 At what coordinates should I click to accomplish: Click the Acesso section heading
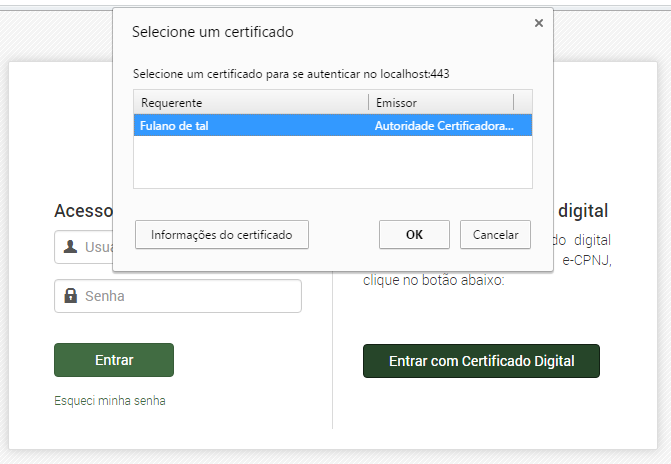pos(82,211)
